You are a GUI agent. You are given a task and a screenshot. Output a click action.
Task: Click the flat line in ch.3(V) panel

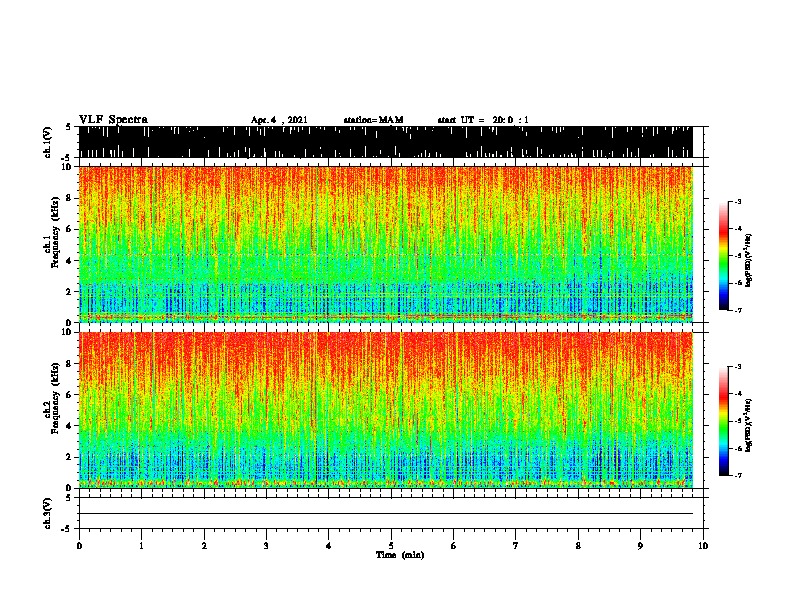click(x=385, y=514)
